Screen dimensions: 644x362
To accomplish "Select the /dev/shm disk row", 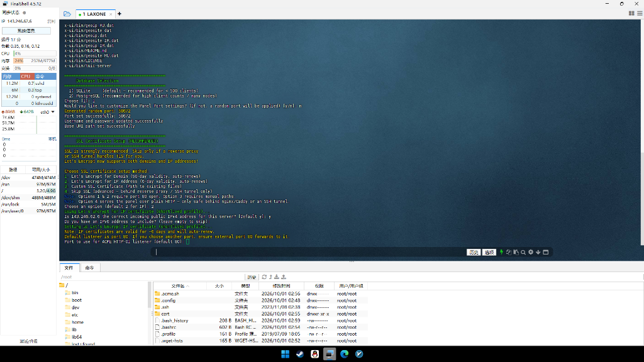I will coord(29,197).
